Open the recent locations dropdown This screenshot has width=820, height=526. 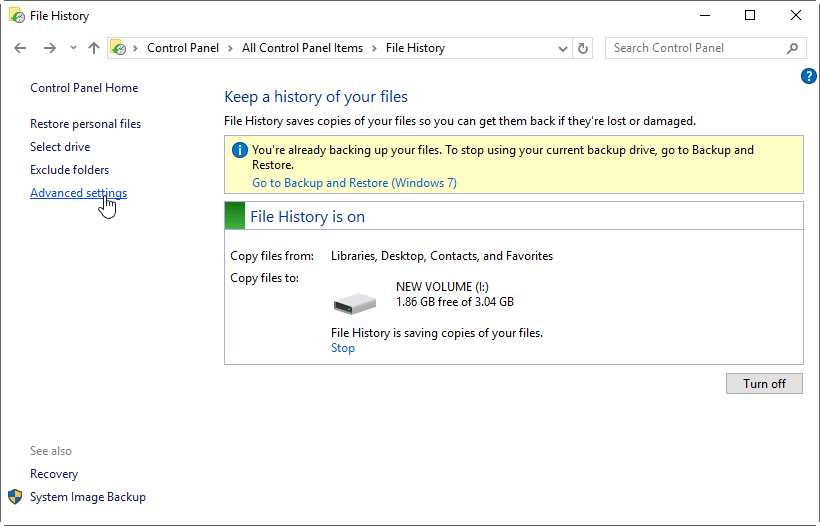tap(73, 48)
